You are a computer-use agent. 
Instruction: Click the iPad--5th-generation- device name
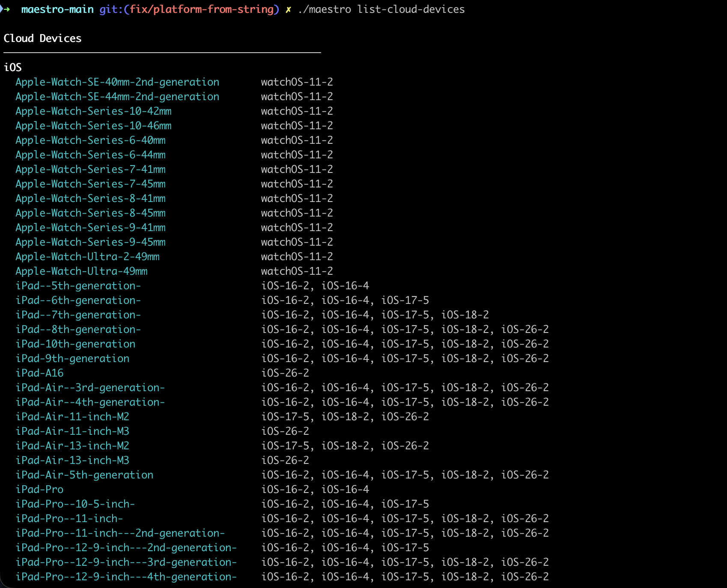[78, 286]
